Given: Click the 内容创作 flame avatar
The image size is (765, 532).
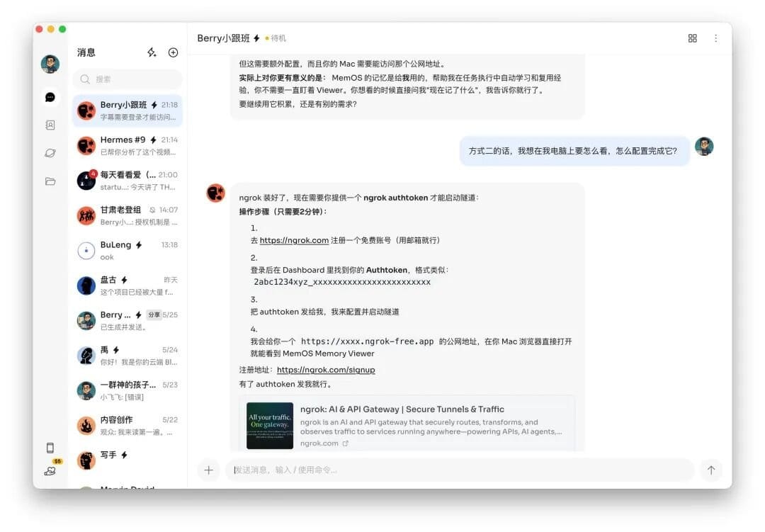Looking at the screenshot, I should (86, 426).
